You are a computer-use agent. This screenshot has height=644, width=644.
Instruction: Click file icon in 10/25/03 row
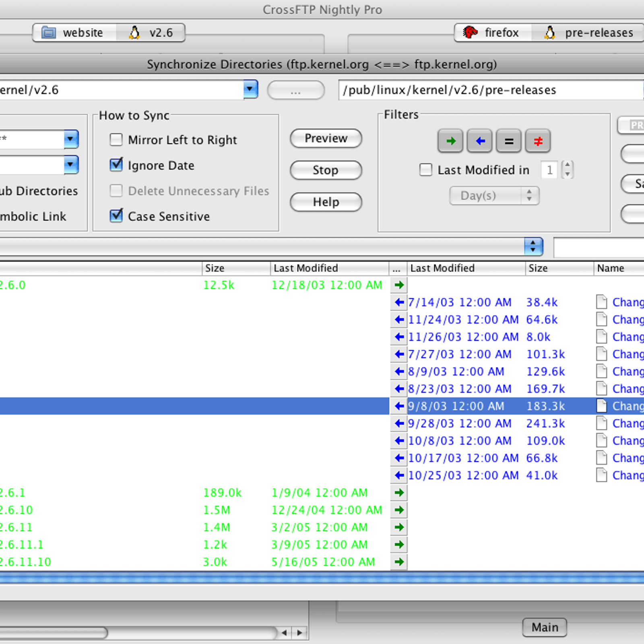click(602, 475)
